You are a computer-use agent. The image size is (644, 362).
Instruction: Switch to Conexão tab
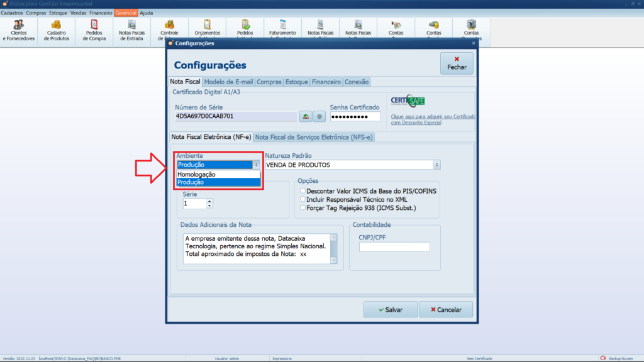tap(357, 82)
